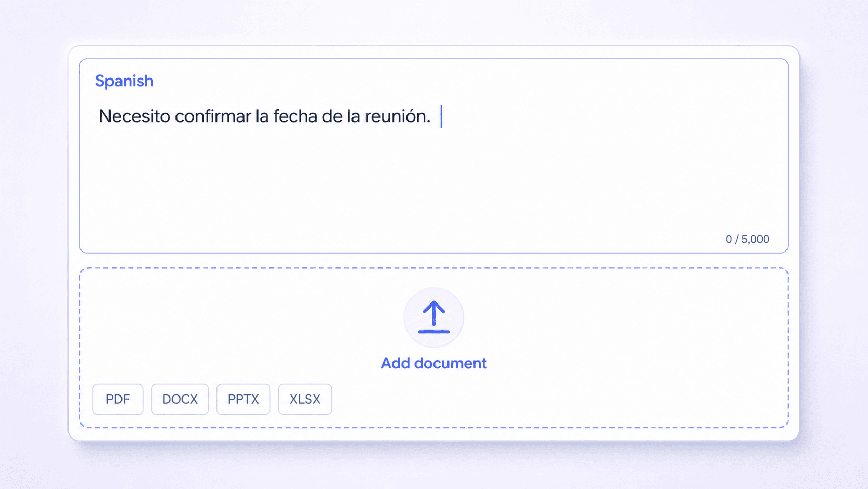
Task: Pick the PPTX format chip
Action: (x=243, y=399)
